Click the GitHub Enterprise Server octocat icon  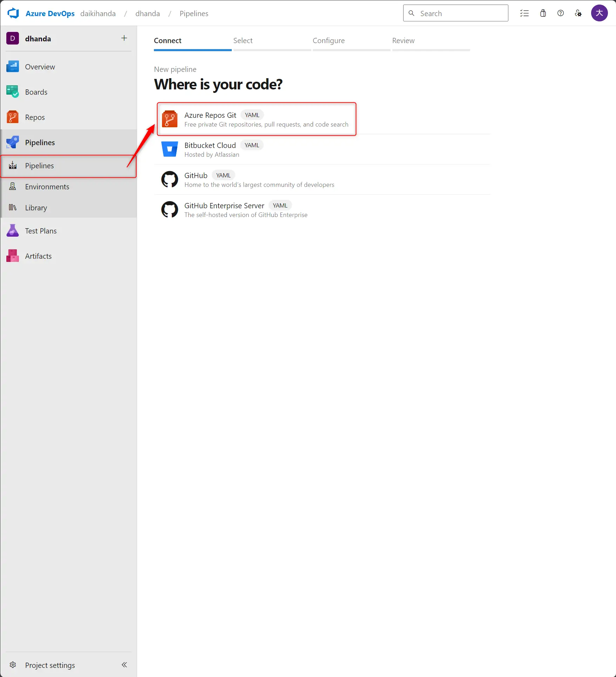pyautogui.click(x=170, y=210)
